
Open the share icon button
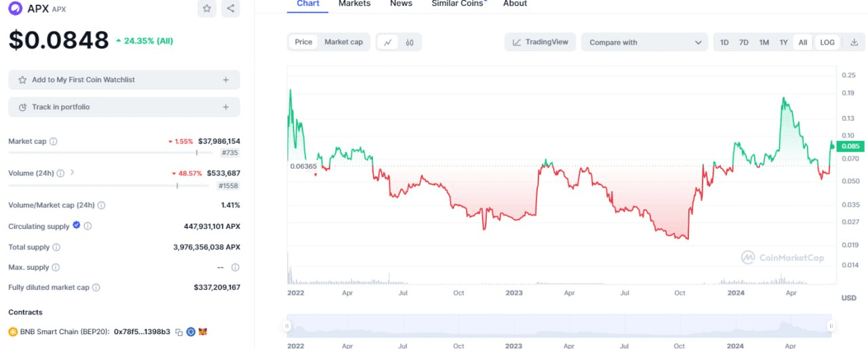click(x=231, y=8)
